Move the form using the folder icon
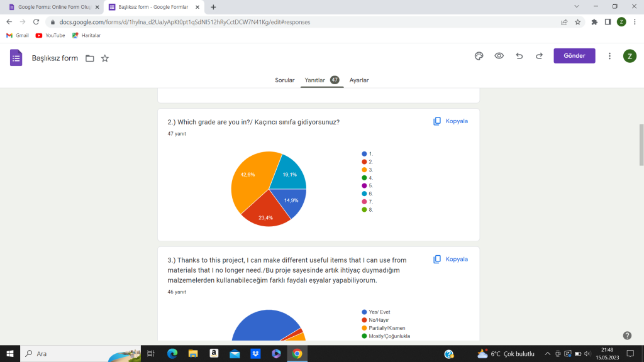The image size is (644, 362). coord(89,57)
